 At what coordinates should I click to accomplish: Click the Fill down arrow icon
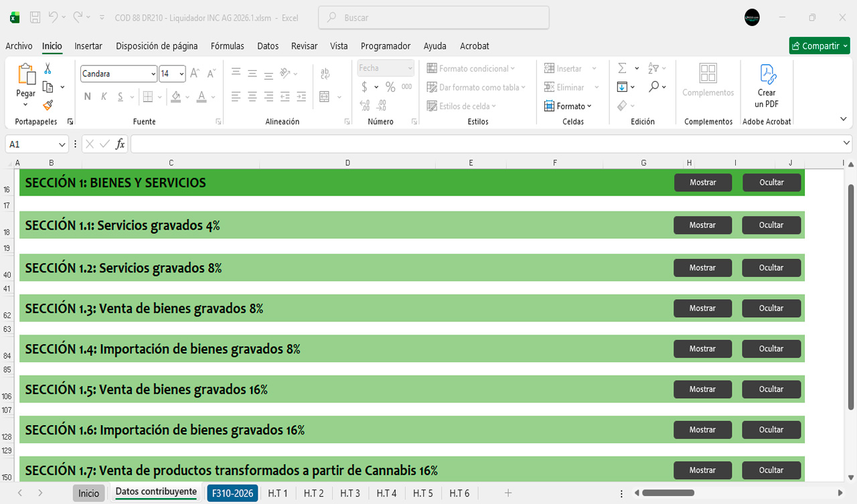click(622, 87)
